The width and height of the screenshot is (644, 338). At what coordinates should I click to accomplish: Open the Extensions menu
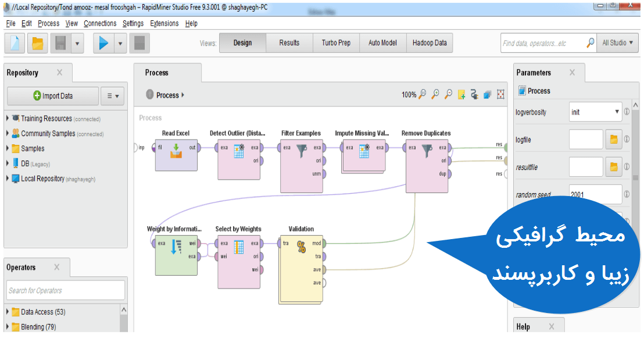click(164, 23)
